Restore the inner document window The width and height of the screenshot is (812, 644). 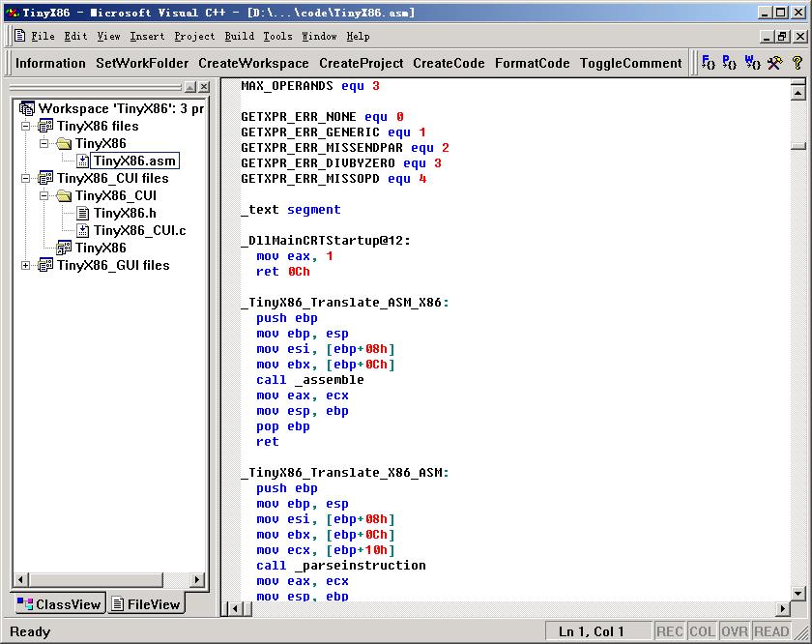(782, 37)
